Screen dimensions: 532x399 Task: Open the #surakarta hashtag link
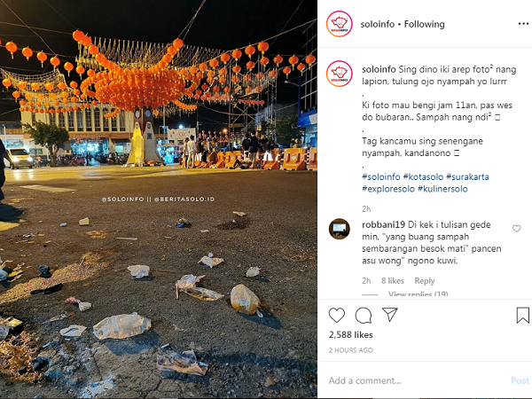pyautogui.click(x=467, y=176)
